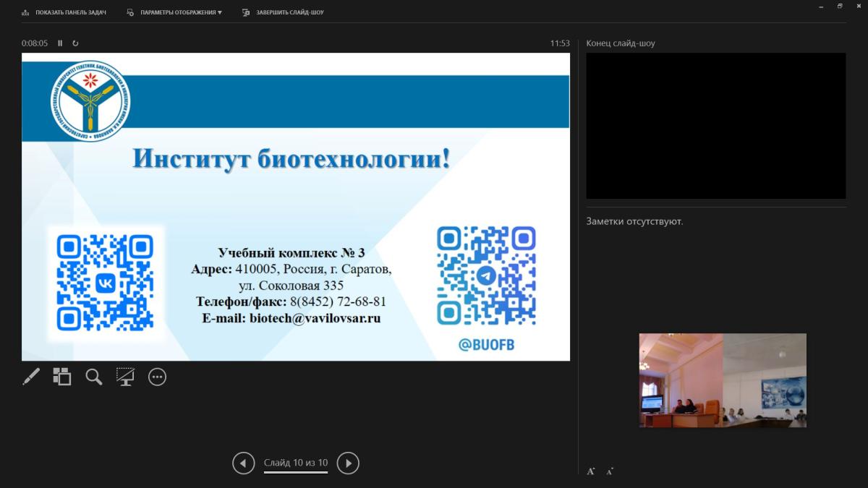The image size is (868, 488).
Task: Click the Telegram QR code on slide
Action: click(486, 275)
